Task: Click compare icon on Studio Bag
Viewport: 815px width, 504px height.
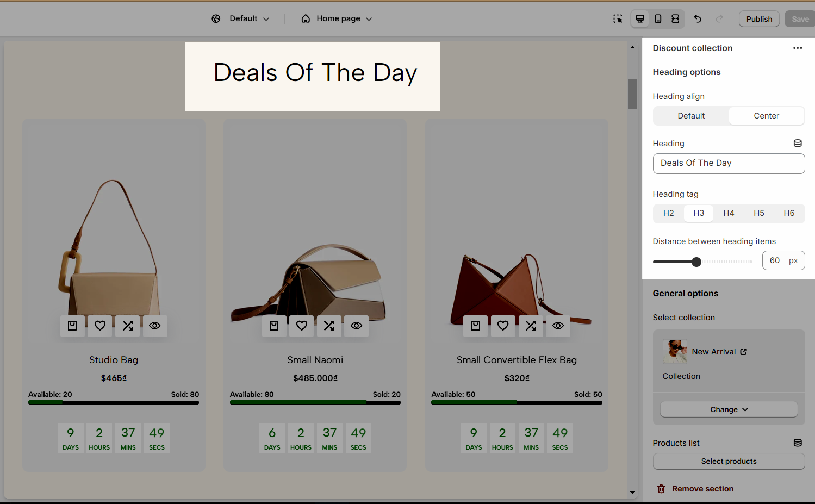Action: (x=128, y=326)
